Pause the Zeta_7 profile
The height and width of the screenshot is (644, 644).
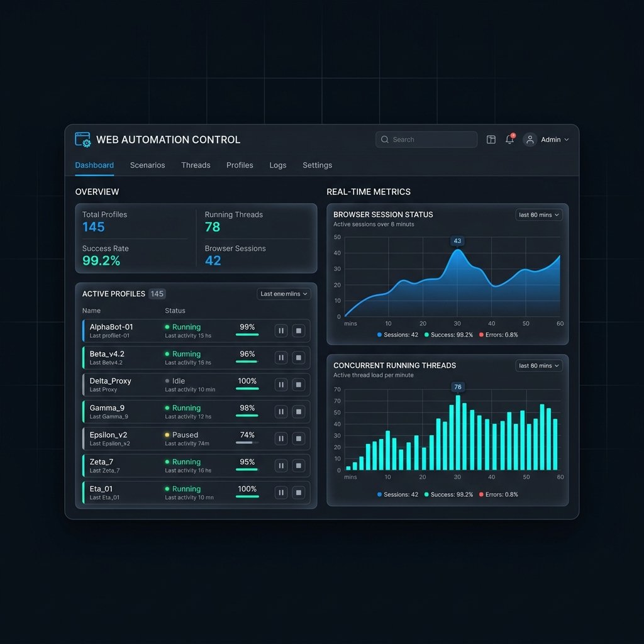[x=281, y=466]
